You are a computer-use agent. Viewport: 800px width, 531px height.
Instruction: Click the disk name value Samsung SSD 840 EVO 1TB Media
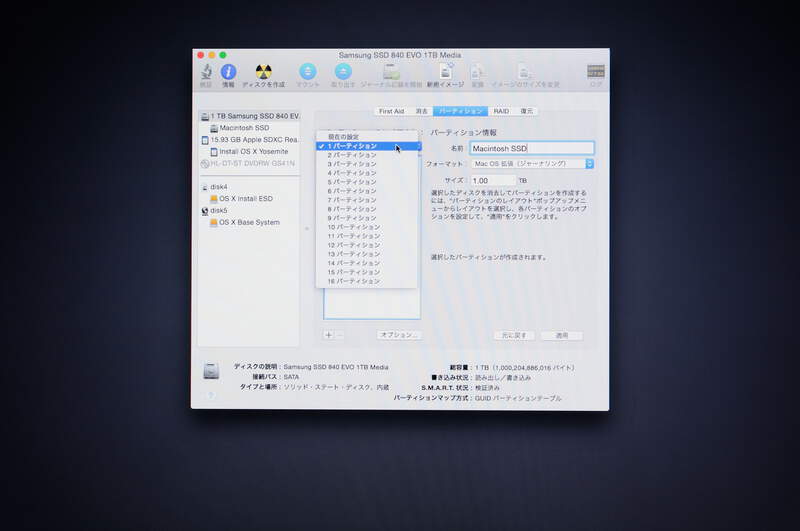(336, 367)
